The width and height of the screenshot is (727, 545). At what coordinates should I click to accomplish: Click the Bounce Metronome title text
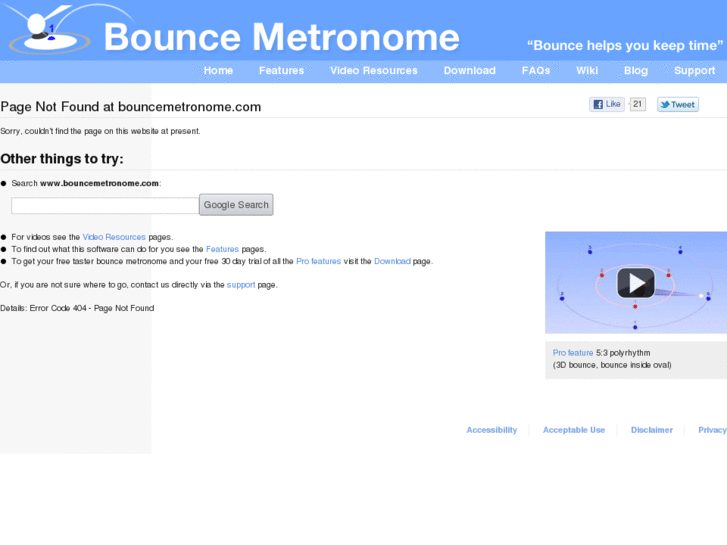[281, 37]
